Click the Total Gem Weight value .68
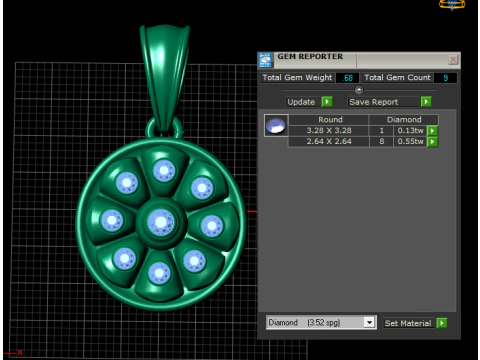 click(347, 78)
